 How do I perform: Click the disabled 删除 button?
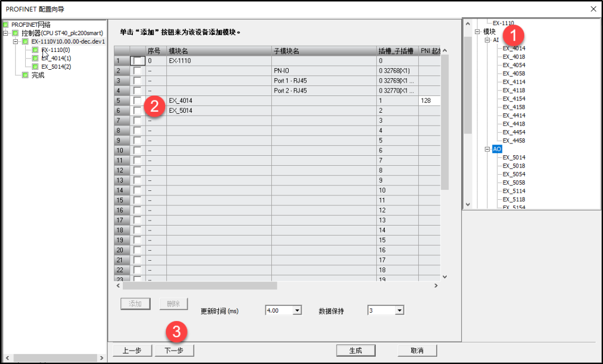coord(174,304)
